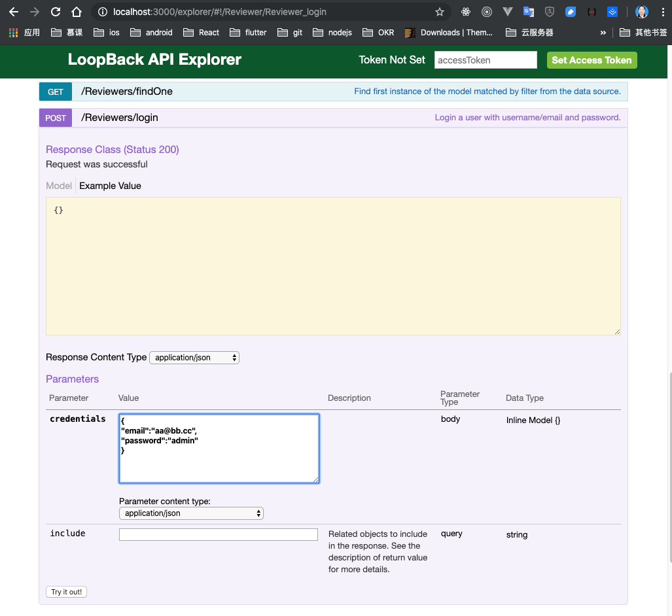The width and height of the screenshot is (672, 616).
Task: Click the shield extension icon
Action: pos(550,12)
